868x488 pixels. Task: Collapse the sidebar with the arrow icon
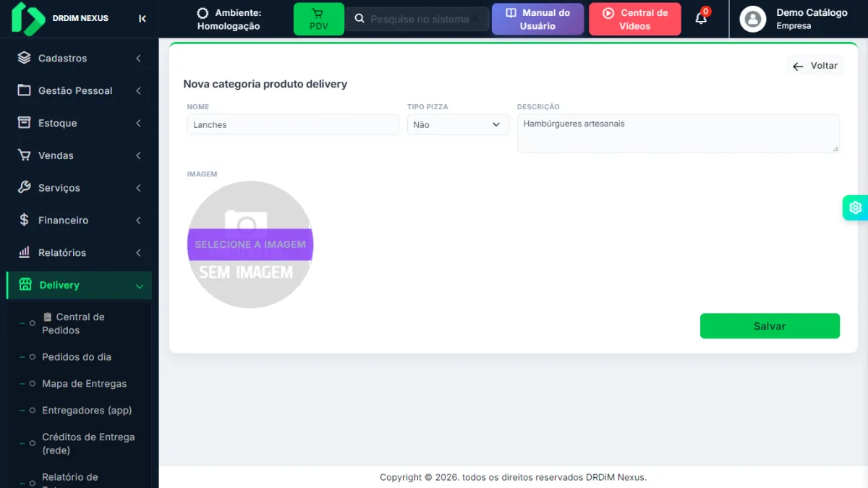point(142,19)
